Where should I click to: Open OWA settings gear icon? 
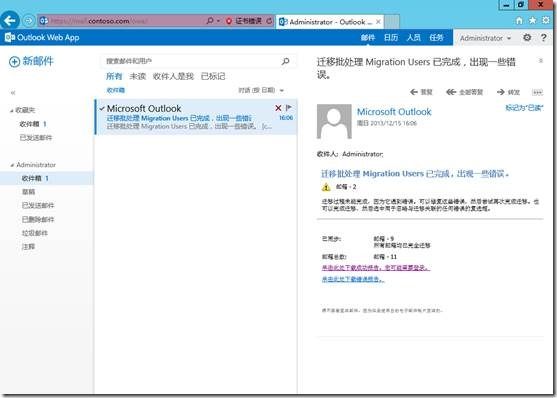tap(527, 37)
